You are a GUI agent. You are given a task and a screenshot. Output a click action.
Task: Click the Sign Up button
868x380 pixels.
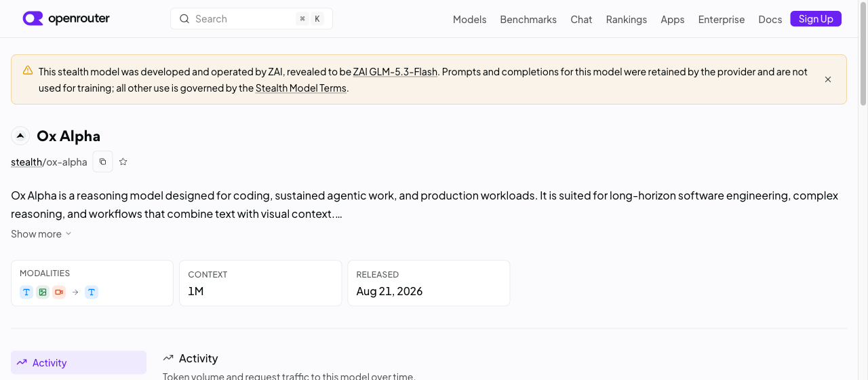(x=816, y=19)
